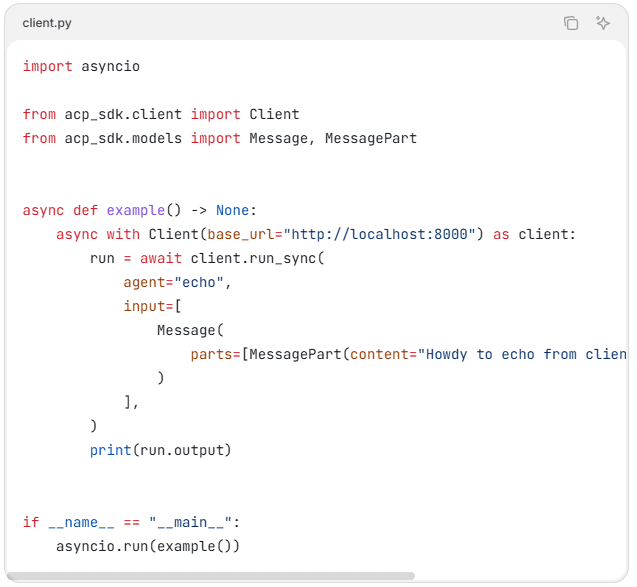Place cursor on MessagePart in the import line
This screenshot has width=637, height=587.
(370, 138)
